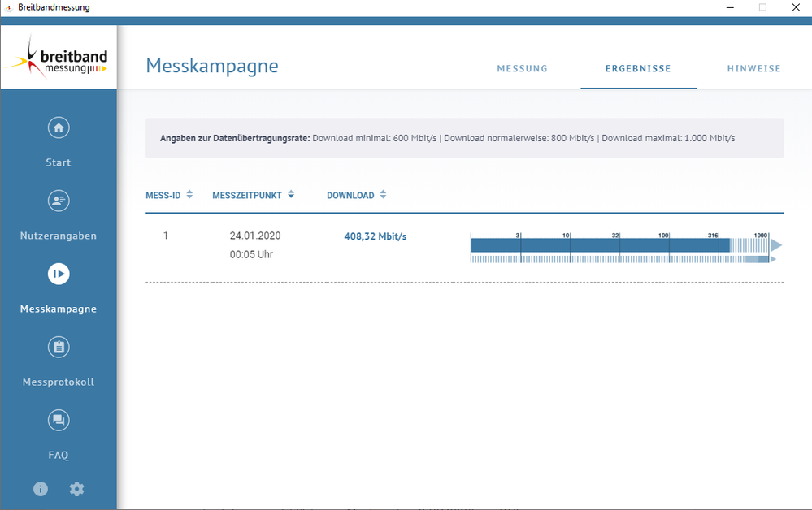Open the Nutzerangaben user icon
This screenshot has width=812, height=510.
point(59,201)
